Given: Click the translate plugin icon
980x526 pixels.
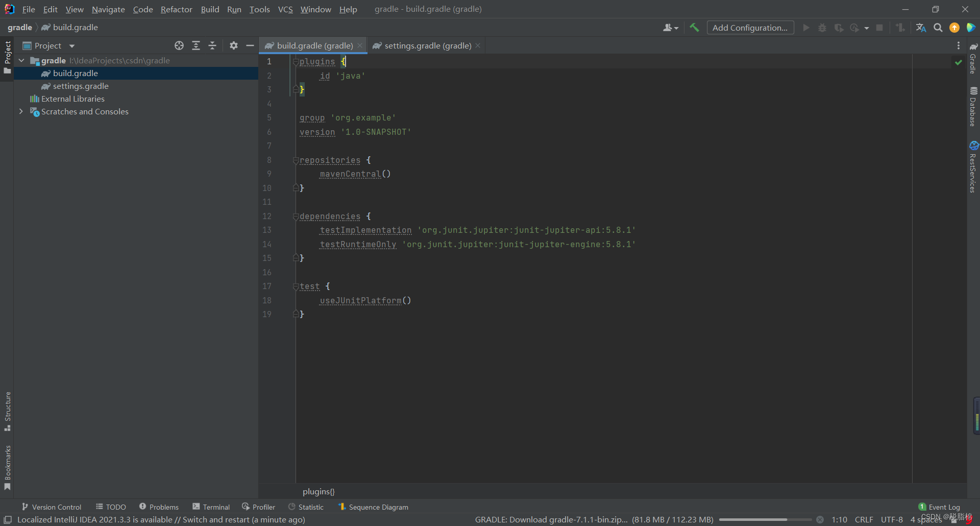Looking at the screenshot, I should coord(921,28).
